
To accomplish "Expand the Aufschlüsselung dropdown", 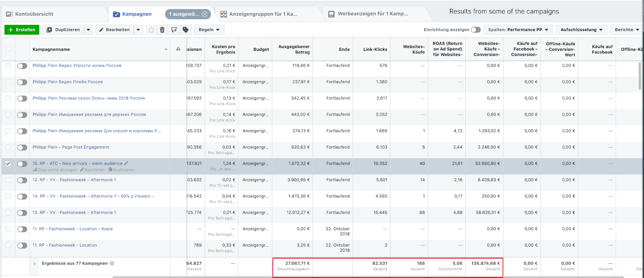I will point(581,30).
